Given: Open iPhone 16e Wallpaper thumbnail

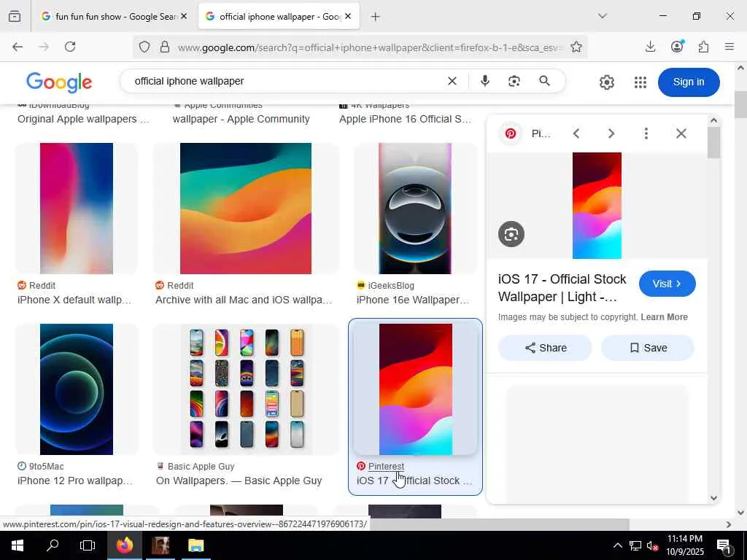Looking at the screenshot, I should pos(415,209).
